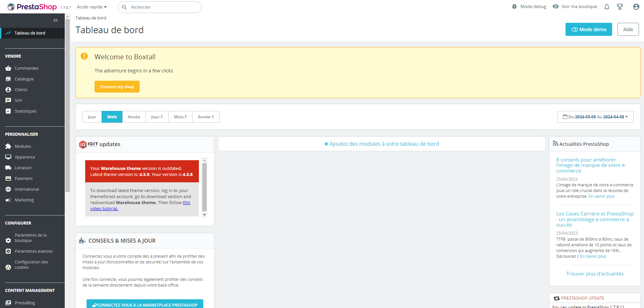Click the Statistiques chart icon

[x=8, y=111]
